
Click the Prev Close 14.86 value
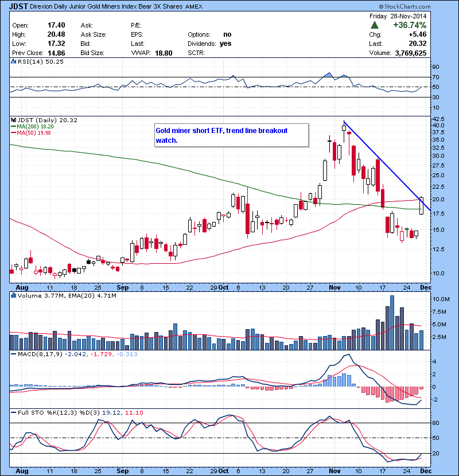(x=56, y=53)
